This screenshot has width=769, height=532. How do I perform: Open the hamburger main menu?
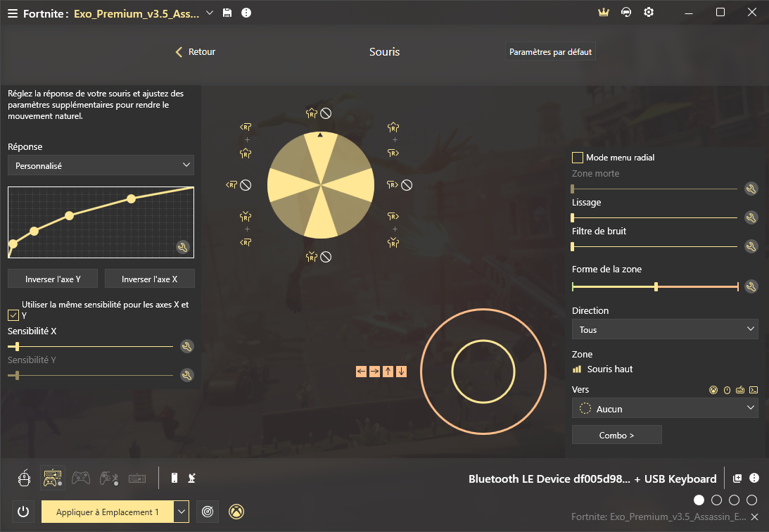coord(12,13)
